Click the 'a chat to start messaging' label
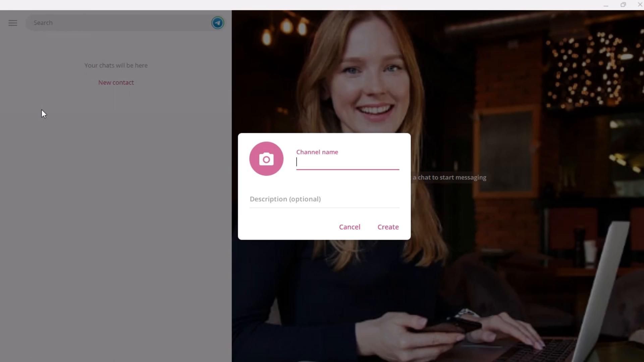This screenshot has width=644, height=362. 449,178
